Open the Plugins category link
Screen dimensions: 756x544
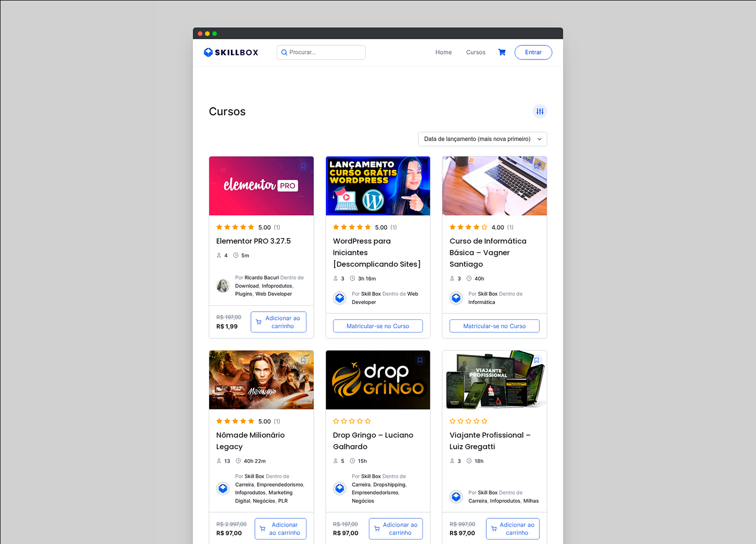point(243,294)
